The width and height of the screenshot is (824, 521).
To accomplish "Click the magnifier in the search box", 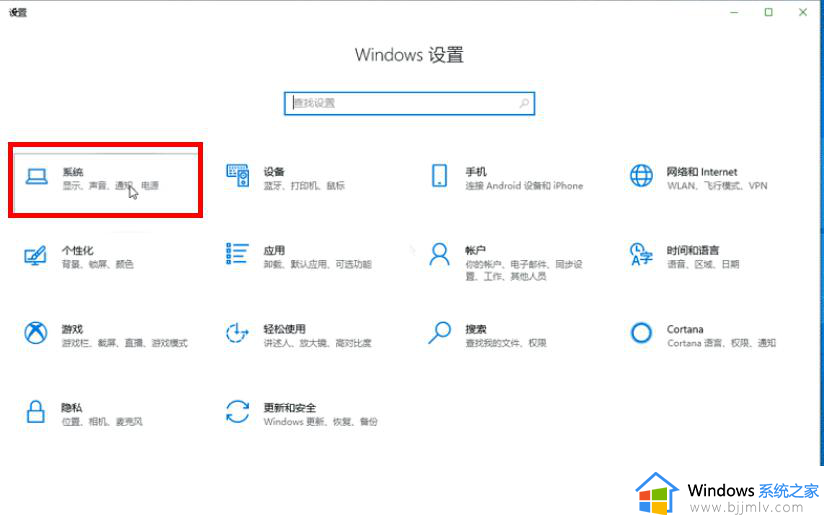I will (x=524, y=104).
